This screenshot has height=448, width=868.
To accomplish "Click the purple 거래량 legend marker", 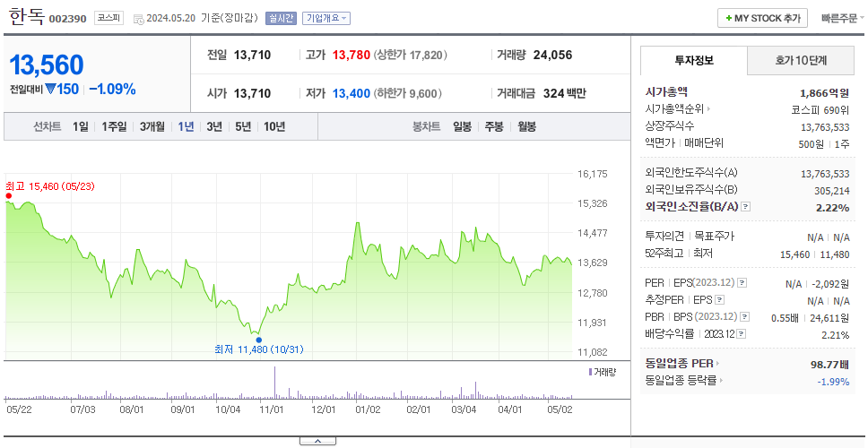I will tap(590, 372).
